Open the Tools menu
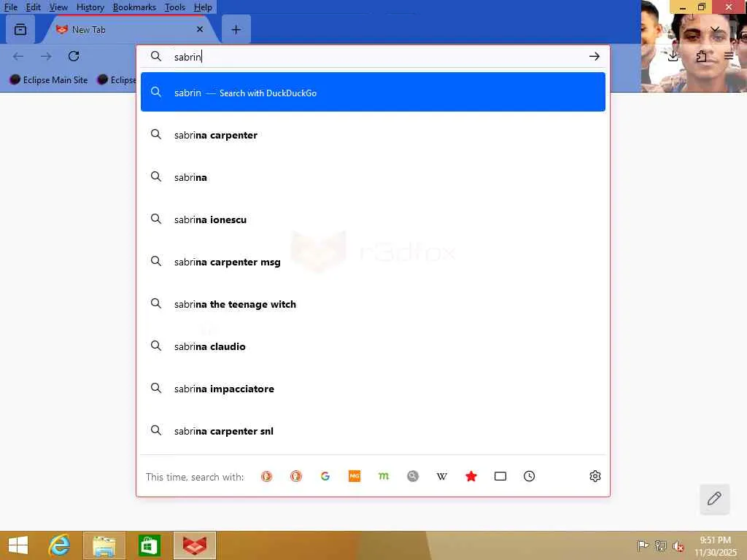Screen dimensions: 747x560 (174, 7)
